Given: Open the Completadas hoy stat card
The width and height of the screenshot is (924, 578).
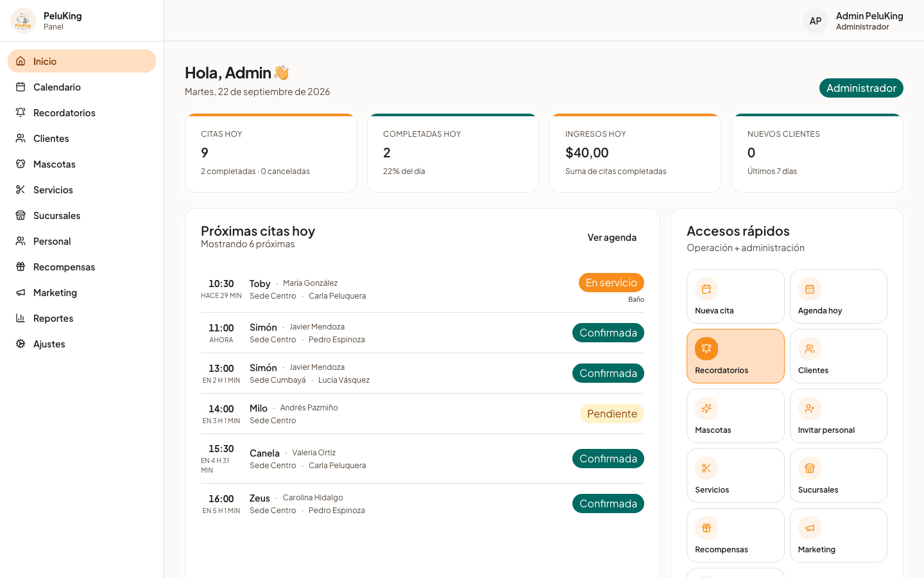Looking at the screenshot, I should [453, 153].
